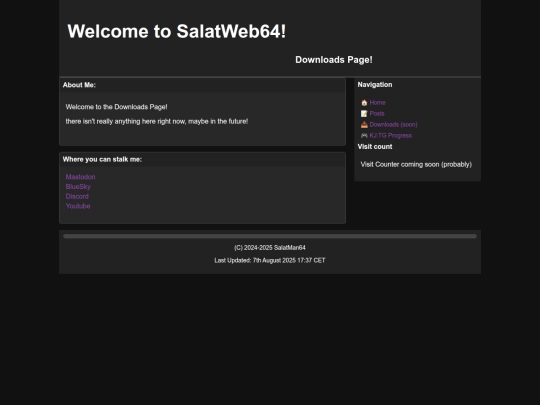The height and width of the screenshot is (405, 540).
Task: Click the Visit Counter coming soon text
Action: click(x=416, y=165)
